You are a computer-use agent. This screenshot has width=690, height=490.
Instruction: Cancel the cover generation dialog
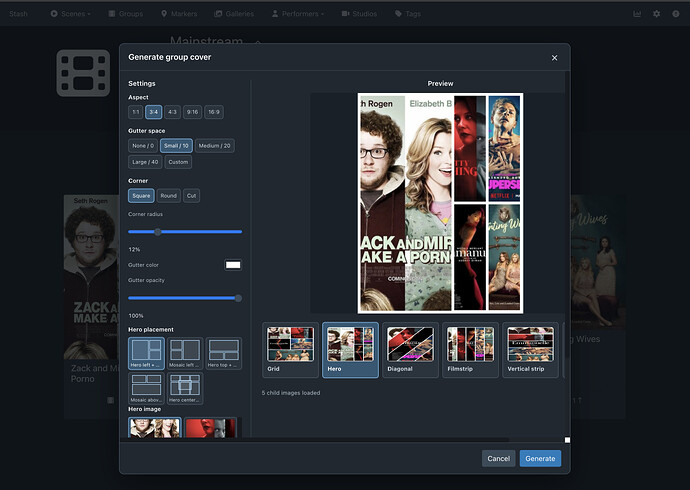(498, 458)
